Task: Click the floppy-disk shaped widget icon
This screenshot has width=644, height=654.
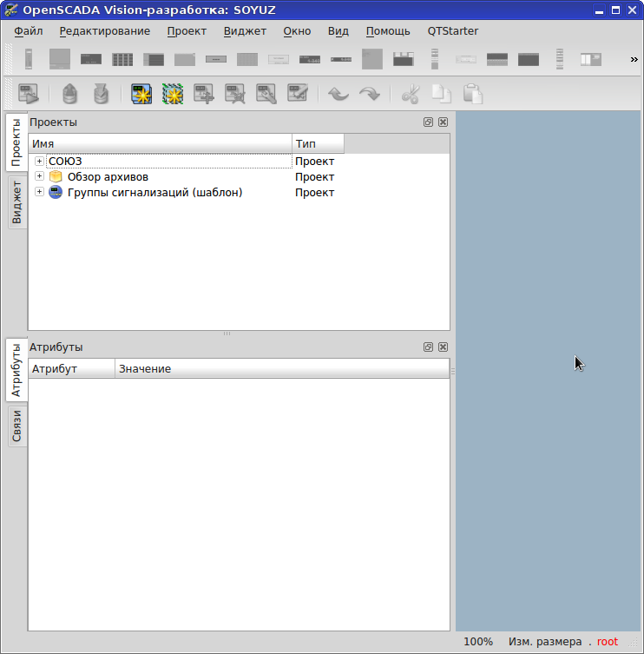Action: click(x=404, y=59)
